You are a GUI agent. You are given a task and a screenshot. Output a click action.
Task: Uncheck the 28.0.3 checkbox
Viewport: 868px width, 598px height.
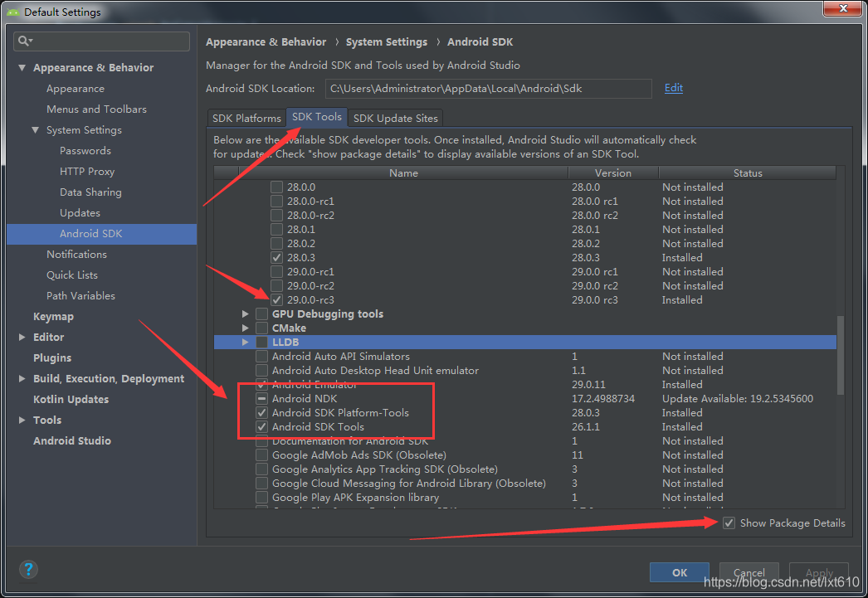coord(277,258)
